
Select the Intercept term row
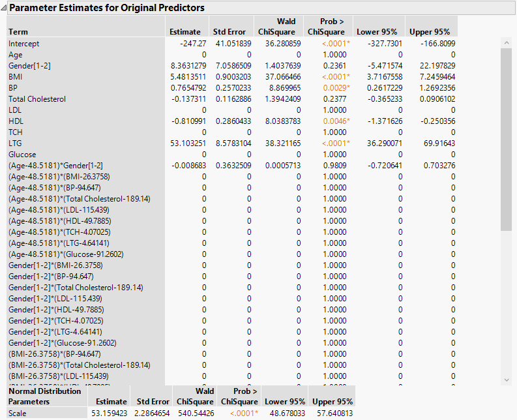(x=24, y=44)
